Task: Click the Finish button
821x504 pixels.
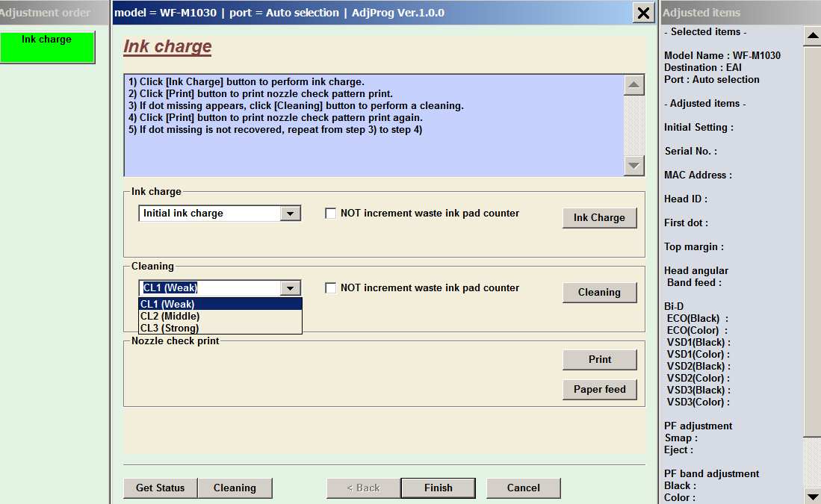Action: tap(439, 488)
